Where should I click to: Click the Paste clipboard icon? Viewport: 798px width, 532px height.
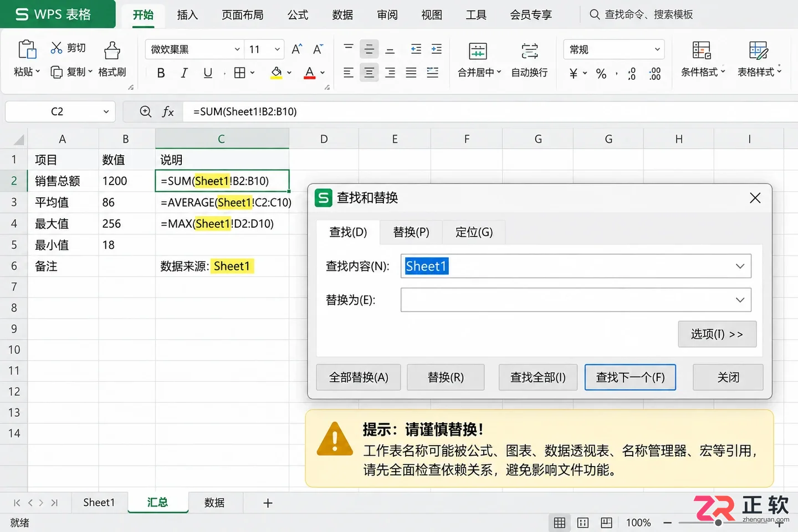[27, 49]
